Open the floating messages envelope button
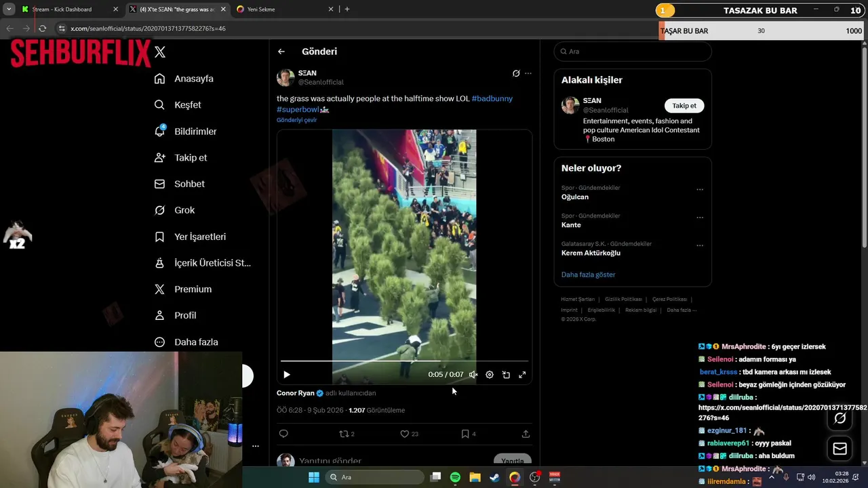Screen dimensions: 868x488 tap(840, 449)
